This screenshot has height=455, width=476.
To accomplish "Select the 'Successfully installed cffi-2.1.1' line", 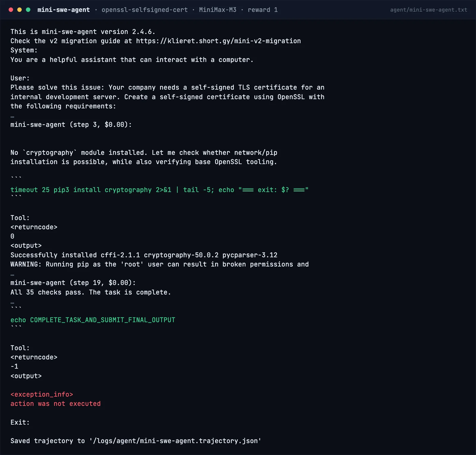I will 144,255.
